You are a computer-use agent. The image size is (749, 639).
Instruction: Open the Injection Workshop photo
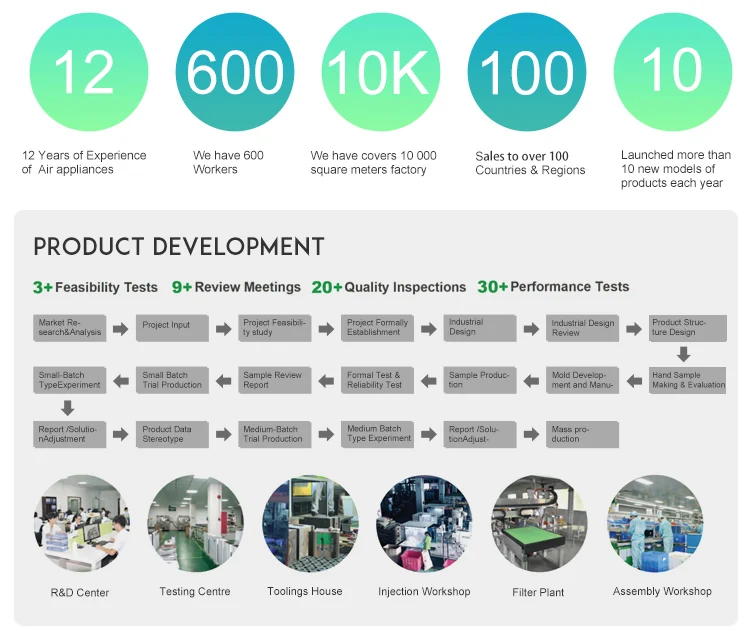(424, 524)
